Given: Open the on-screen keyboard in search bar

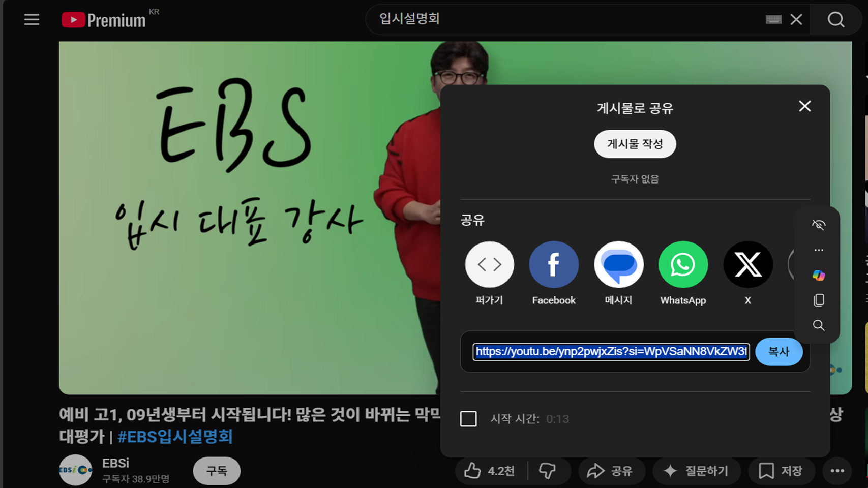Looking at the screenshot, I should tap(773, 19).
